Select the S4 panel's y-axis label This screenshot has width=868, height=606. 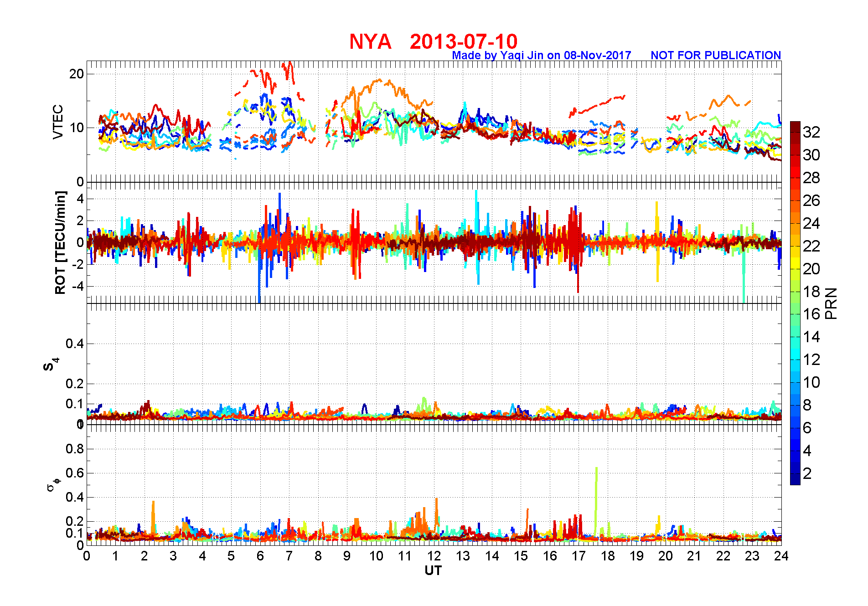51,365
